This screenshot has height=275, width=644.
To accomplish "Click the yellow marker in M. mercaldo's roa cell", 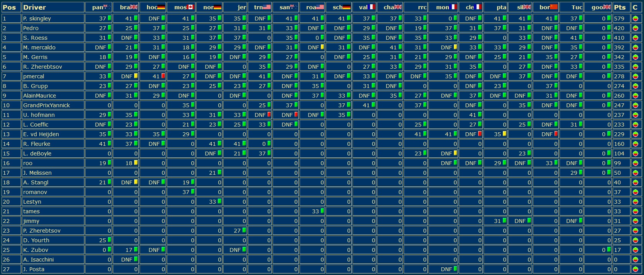I will (x=322, y=47).
